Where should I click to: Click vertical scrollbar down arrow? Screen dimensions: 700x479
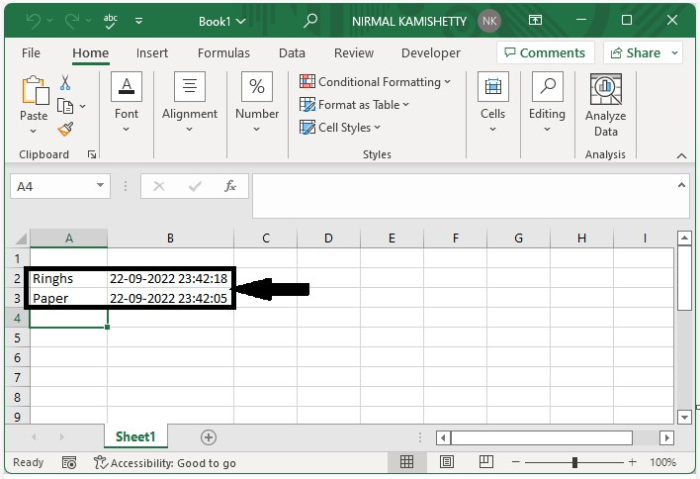(684, 417)
